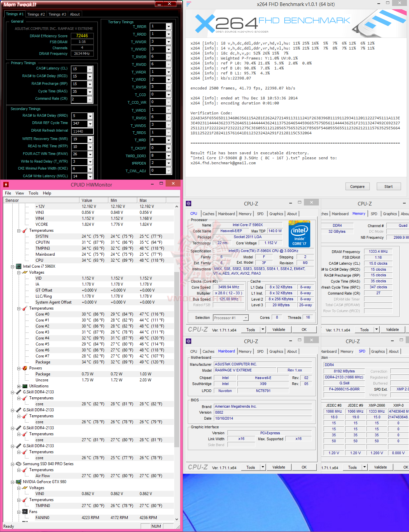
Task: Click the Voltages icon under Intel Core i7 5960X
Action: point(25,272)
